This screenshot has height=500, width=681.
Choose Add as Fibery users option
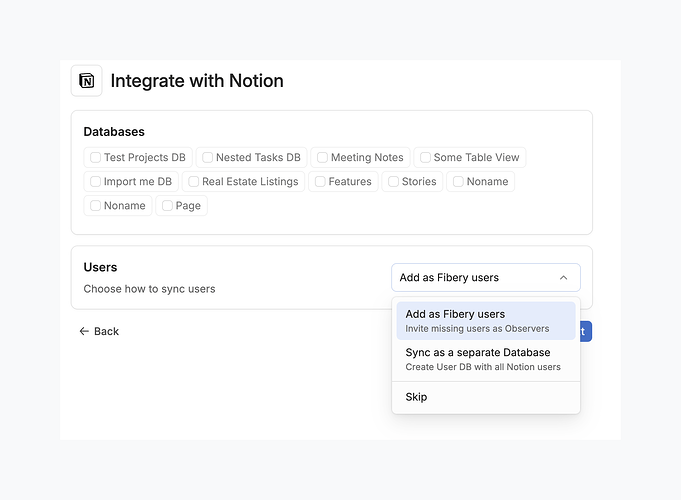tap(486, 321)
